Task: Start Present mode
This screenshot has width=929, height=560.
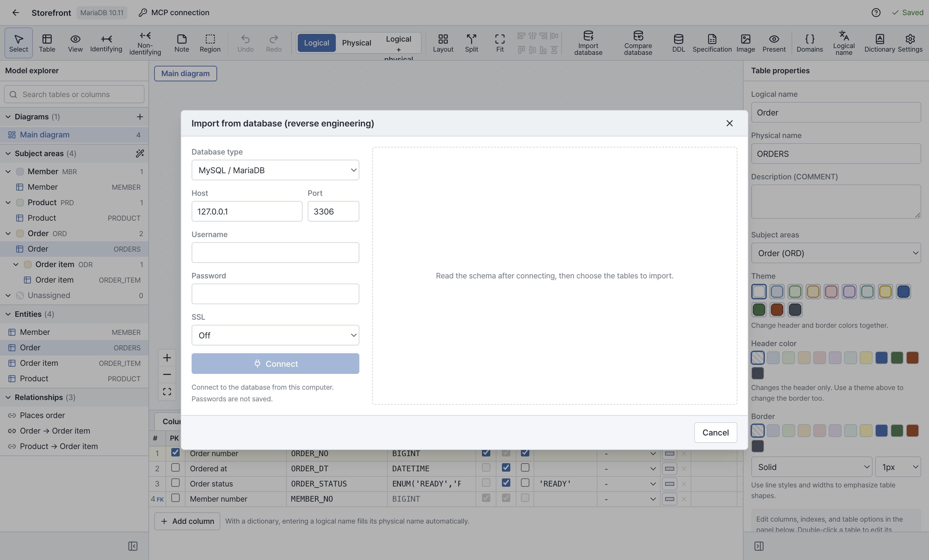Action: [x=774, y=43]
